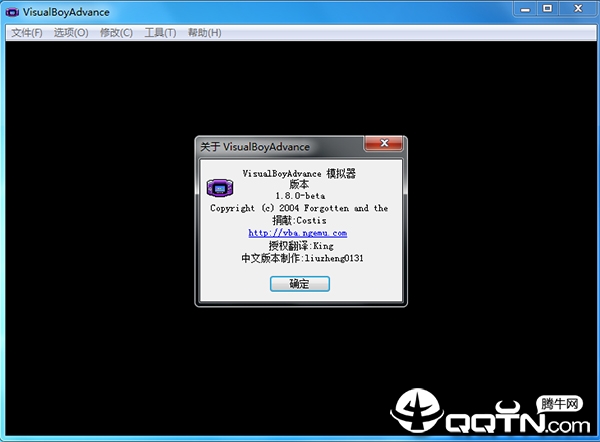Open the 工具(T) menu
This screenshot has width=600, height=442.
[160, 32]
